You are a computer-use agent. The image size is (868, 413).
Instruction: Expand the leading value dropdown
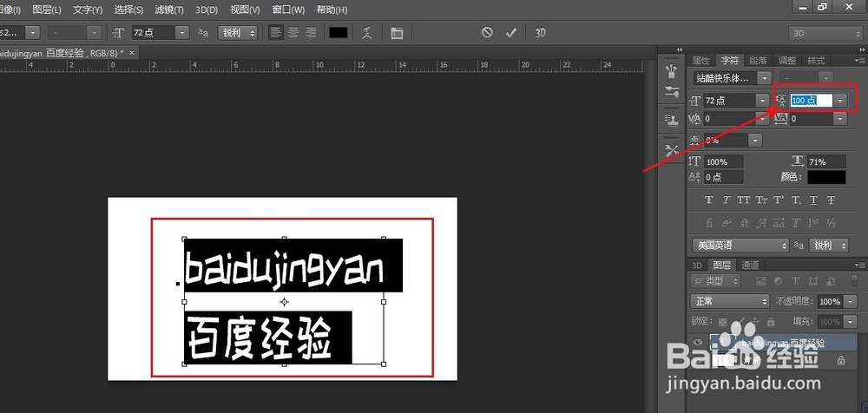(841, 100)
